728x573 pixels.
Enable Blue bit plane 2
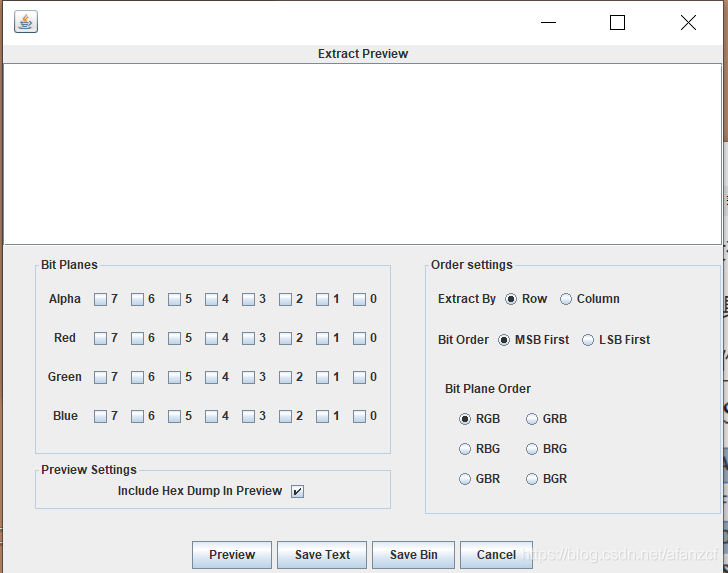pyautogui.click(x=286, y=417)
